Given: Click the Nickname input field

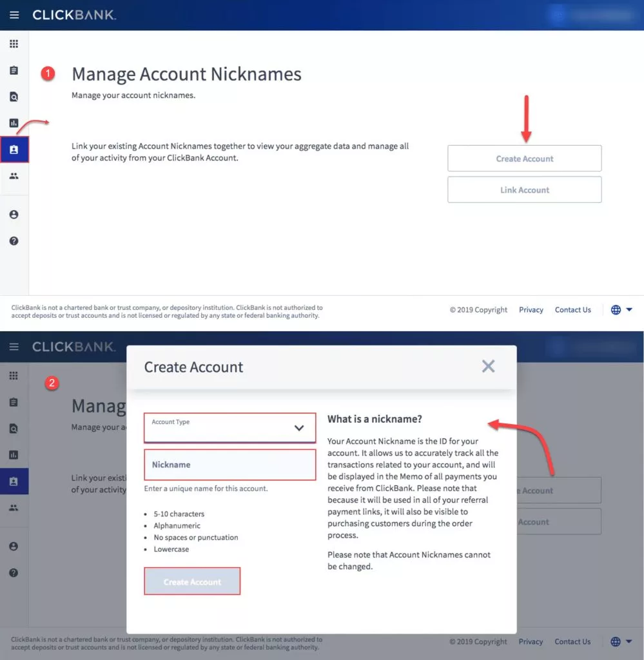Looking at the screenshot, I should [230, 465].
